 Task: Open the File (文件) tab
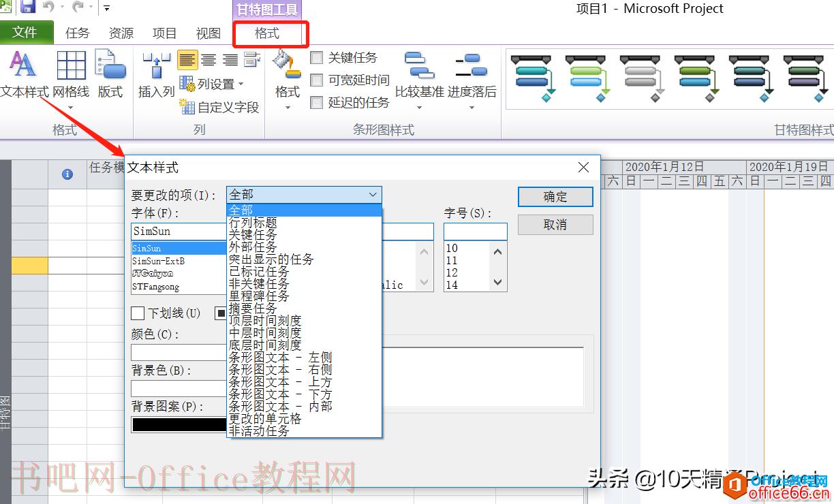(27, 33)
